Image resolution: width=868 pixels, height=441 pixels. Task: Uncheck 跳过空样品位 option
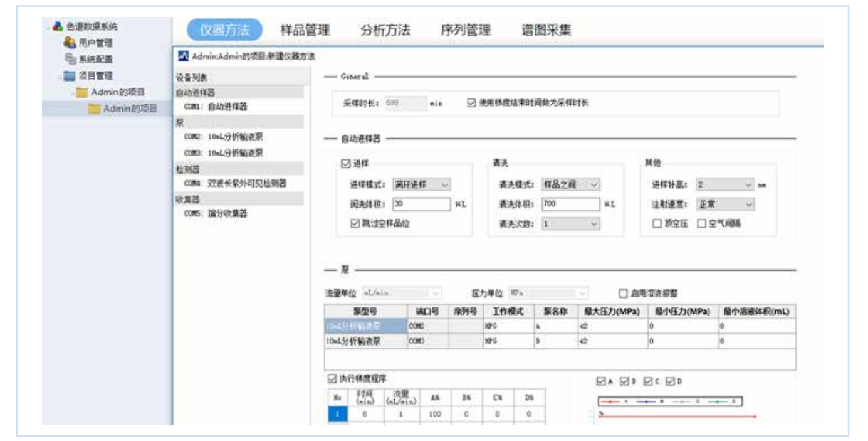point(355,223)
